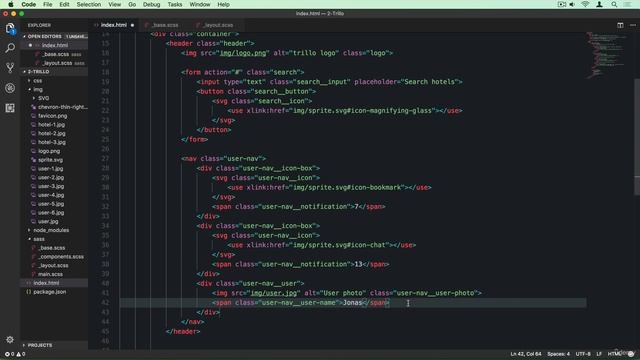640x360 pixels.
Task: Click the LF line ending status entry
Action: tap(599, 354)
